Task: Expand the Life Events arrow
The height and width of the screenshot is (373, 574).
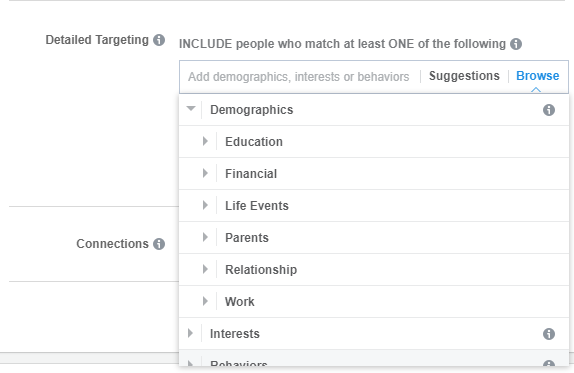Action: (x=205, y=205)
